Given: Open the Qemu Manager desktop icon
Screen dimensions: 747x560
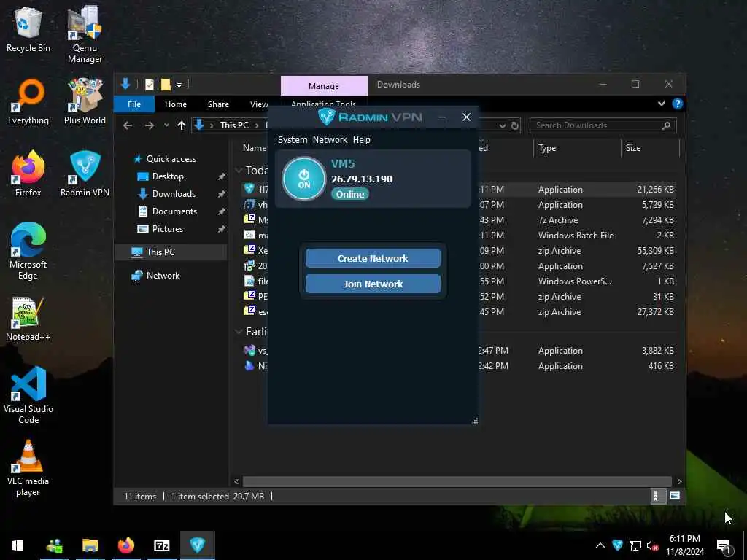Looking at the screenshot, I should click(85, 34).
